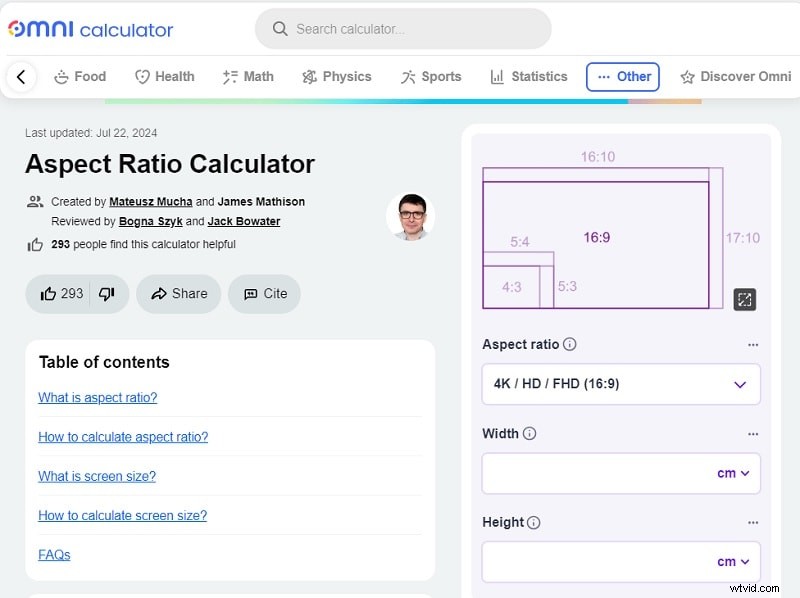Jump to What is screen size? section
The width and height of the screenshot is (800, 598).
coord(97,476)
